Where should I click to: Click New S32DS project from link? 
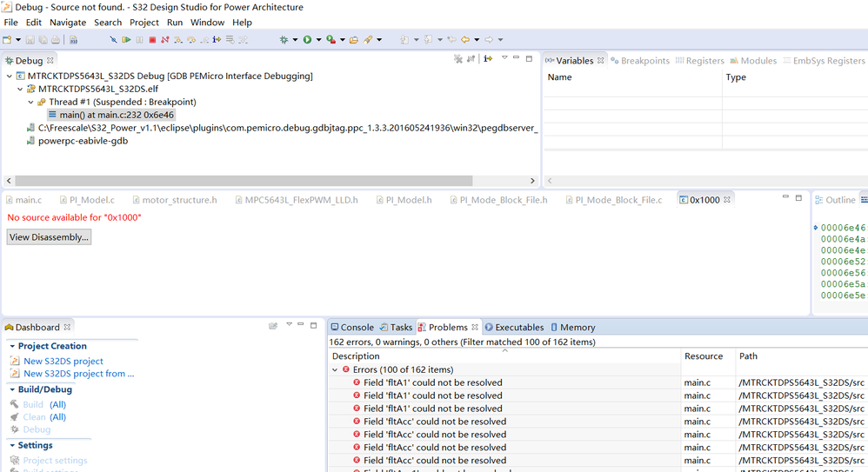78,374
